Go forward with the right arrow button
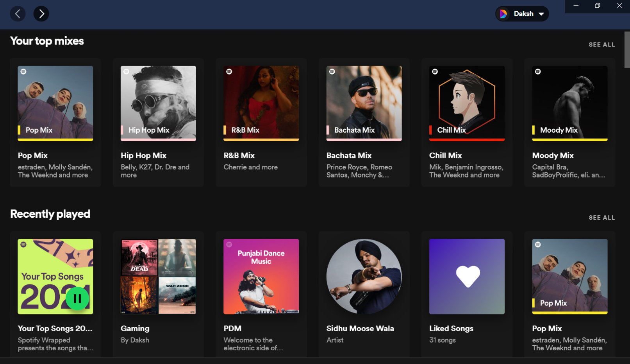Viewport: 630px width, 364px height. 41,14
